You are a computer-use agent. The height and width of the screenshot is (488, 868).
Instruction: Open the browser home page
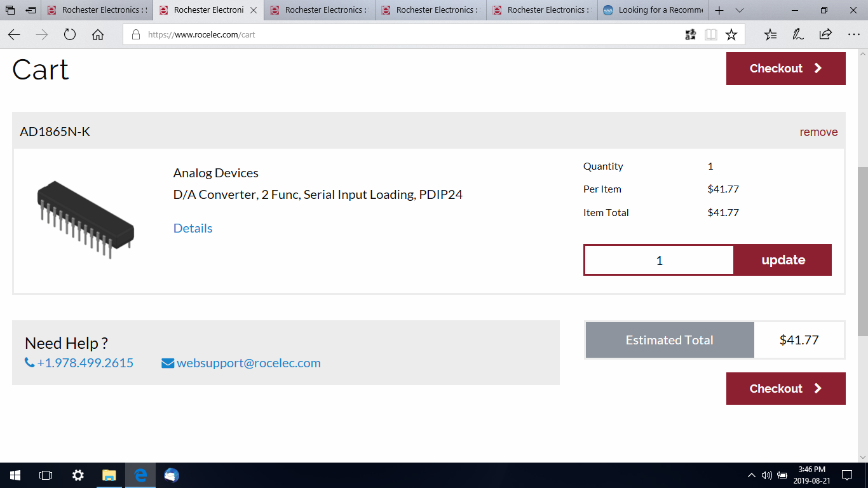pyautogui.click(x=98, y=35)
